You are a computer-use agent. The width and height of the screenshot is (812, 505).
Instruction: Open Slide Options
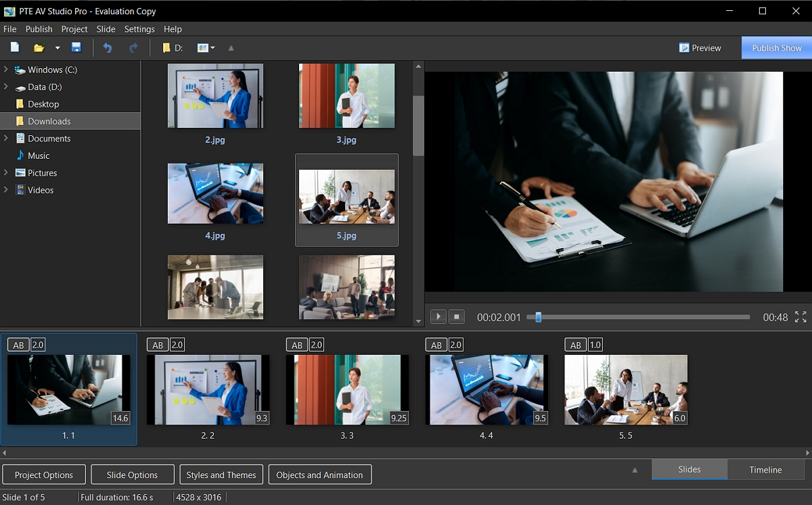tap(133, 475)
